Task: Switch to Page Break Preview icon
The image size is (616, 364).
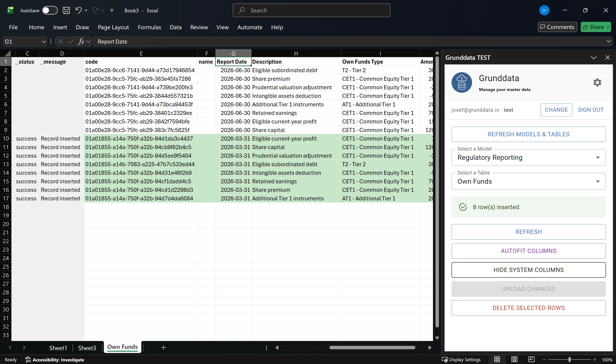Action: (531, 359)
